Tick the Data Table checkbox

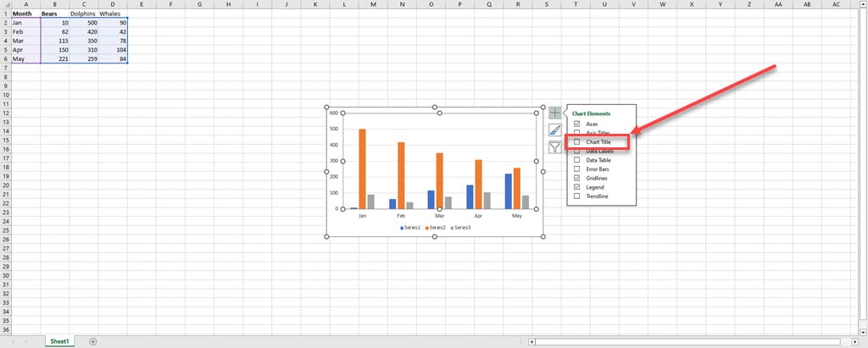(576, 160)
